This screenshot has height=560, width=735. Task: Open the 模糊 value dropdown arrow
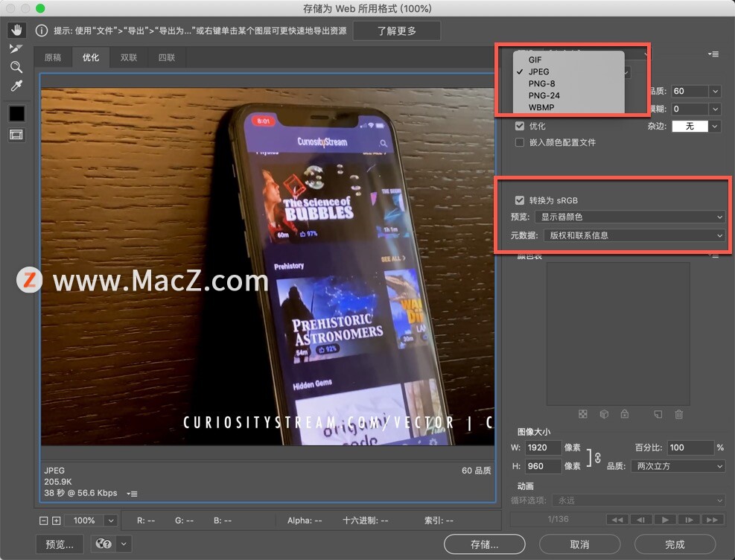click(x=715, y=109)
